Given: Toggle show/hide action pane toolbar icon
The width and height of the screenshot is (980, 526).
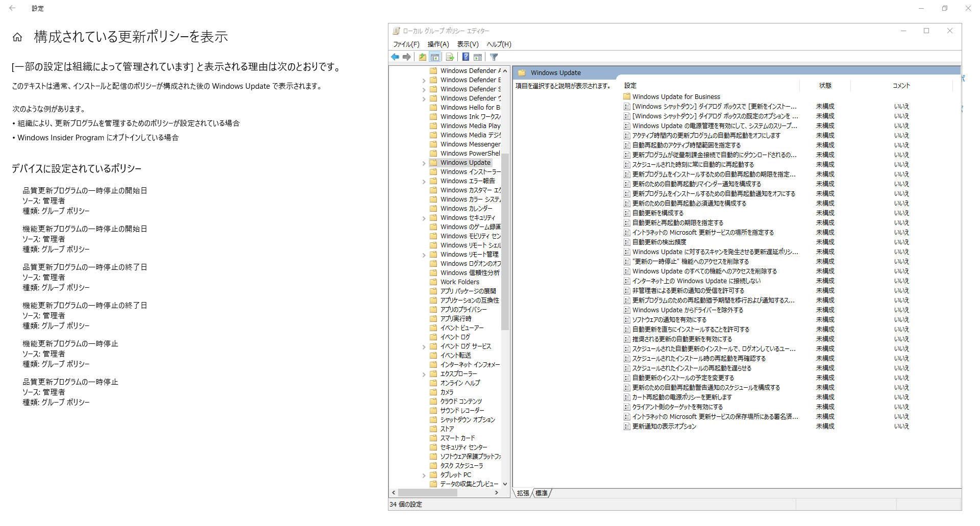Looking at the screenshot, I should [478, 57].
